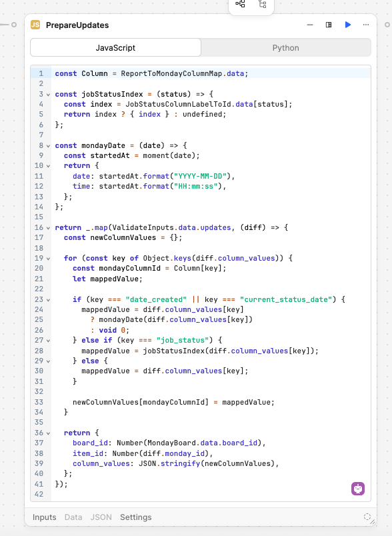Click the circular status icon at bottom right
Screen dimensions: 392x536
click(367, 517)
